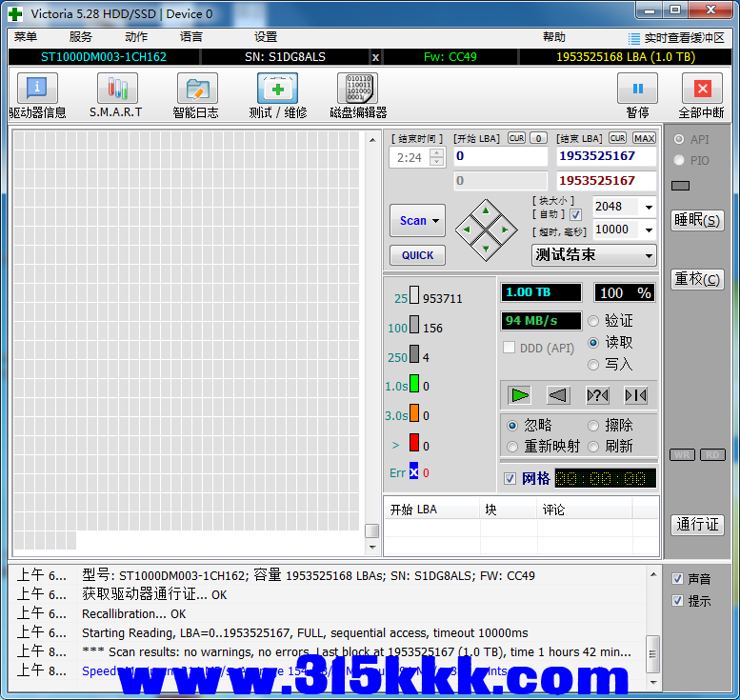This screenshot has width=740, height=700.
Task: Open the drive info toolbar icon
Action: [37, 89]
